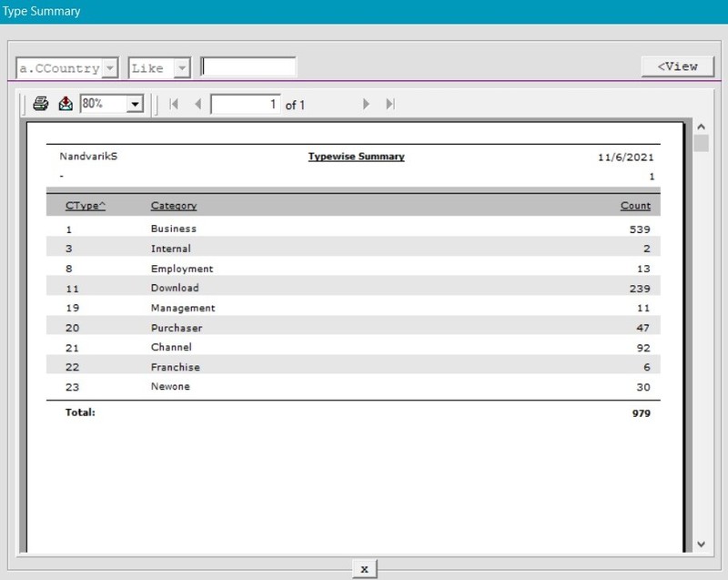The image size is (728, 580).
Task: Click the report date 11/6/2021
Action: (625, 158)
